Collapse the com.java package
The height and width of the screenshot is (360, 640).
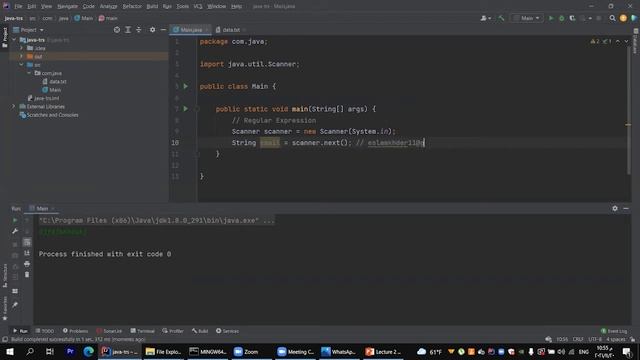[29, 73]
